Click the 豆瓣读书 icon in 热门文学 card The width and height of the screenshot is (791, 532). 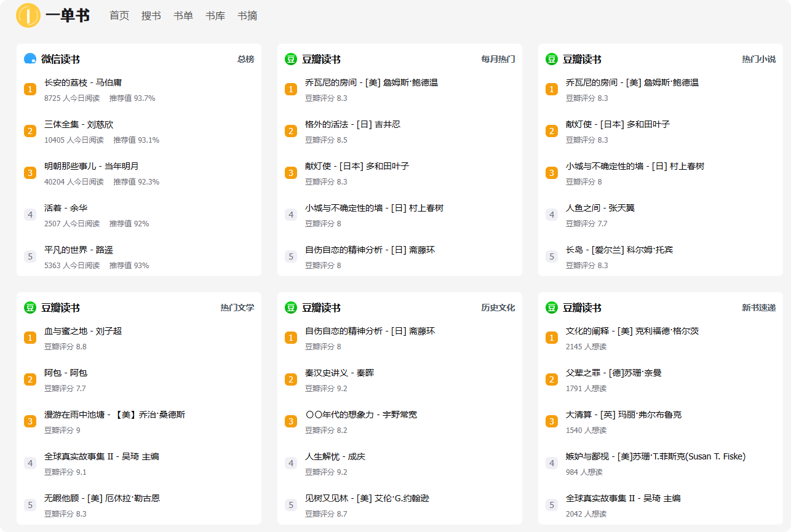click(x=30, y=308)
